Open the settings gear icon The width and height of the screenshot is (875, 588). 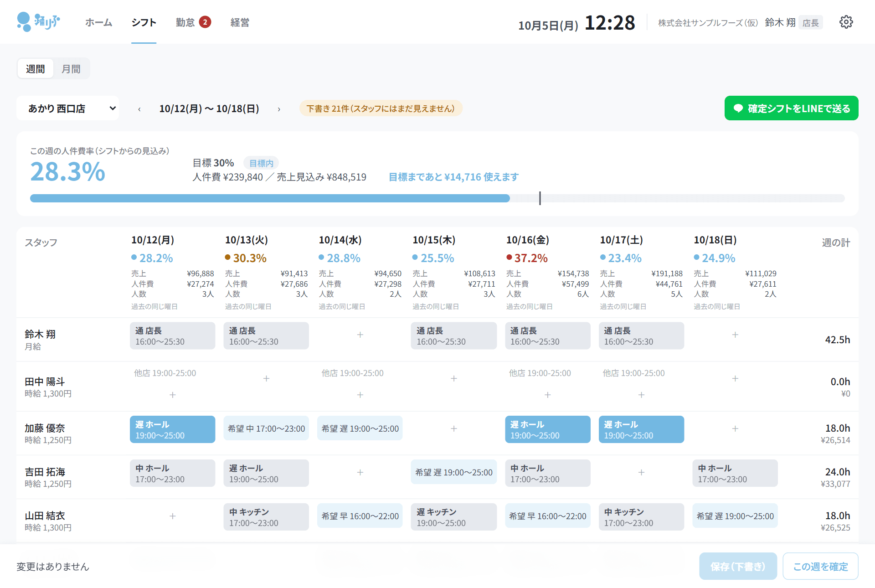coord(846,22)
